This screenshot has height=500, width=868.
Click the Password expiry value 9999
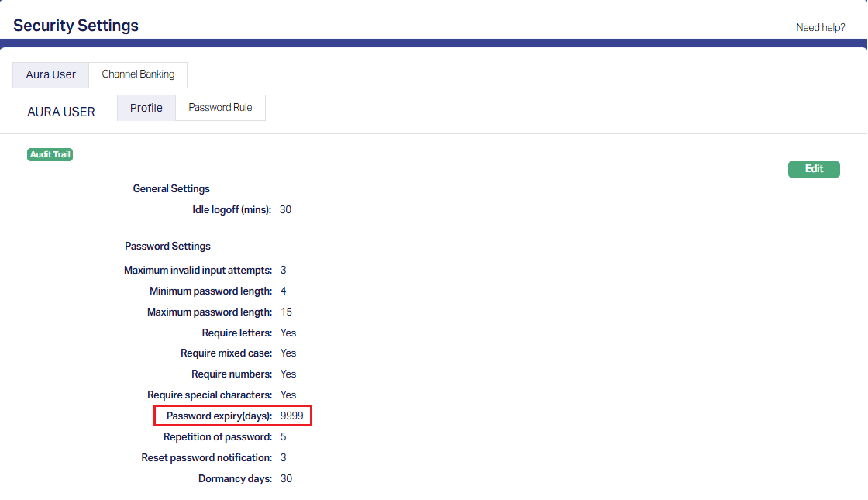point(292,416)
